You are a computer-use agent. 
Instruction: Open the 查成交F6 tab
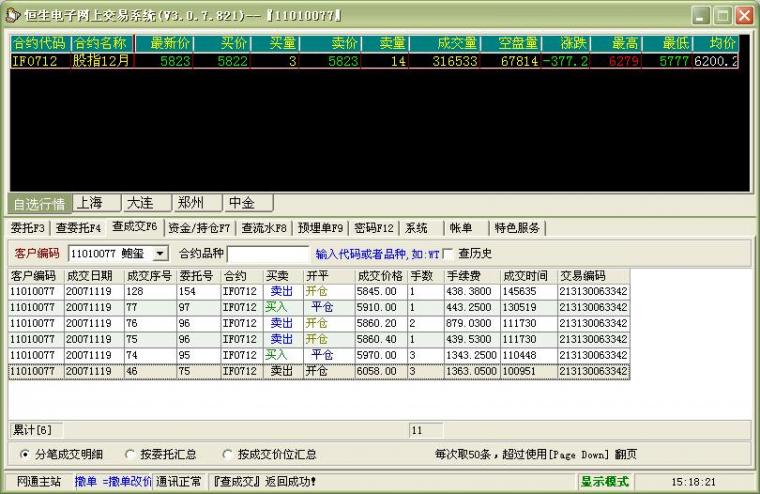[135, 227]
